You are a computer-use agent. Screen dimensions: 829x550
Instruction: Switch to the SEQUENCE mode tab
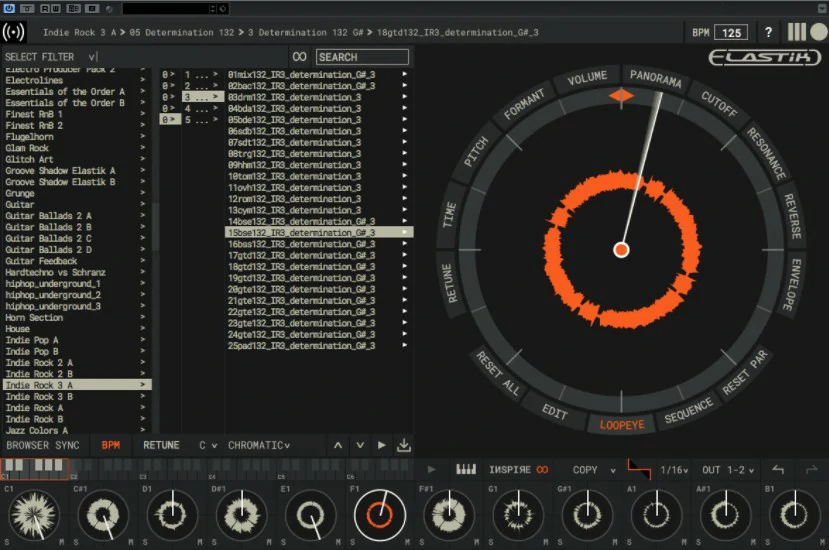coord(689,411)
